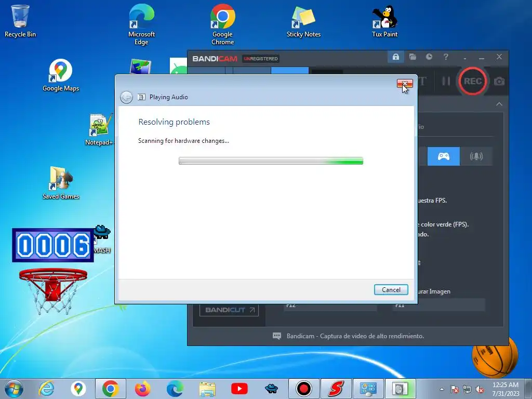Select Bandicam audio-only recording mode icon

[476, 156]
